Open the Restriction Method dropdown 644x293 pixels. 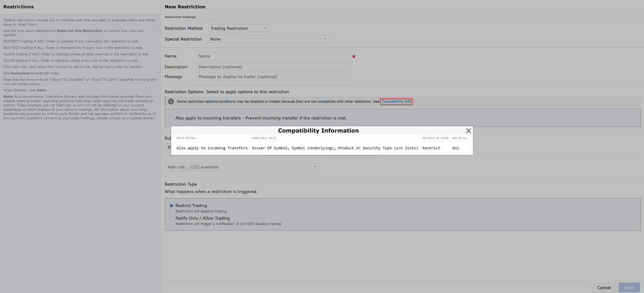[x=238, y=28]
